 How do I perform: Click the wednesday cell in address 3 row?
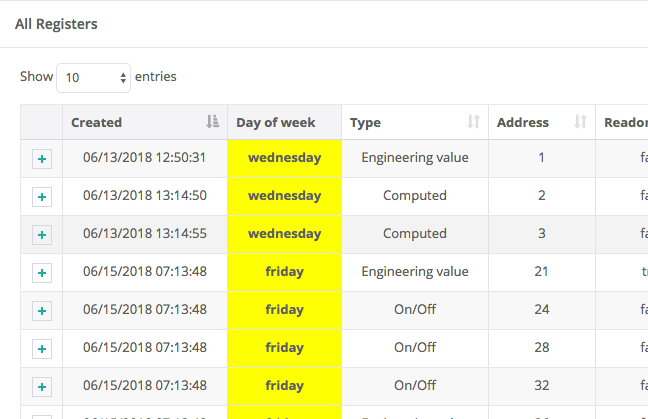point(284,235)
